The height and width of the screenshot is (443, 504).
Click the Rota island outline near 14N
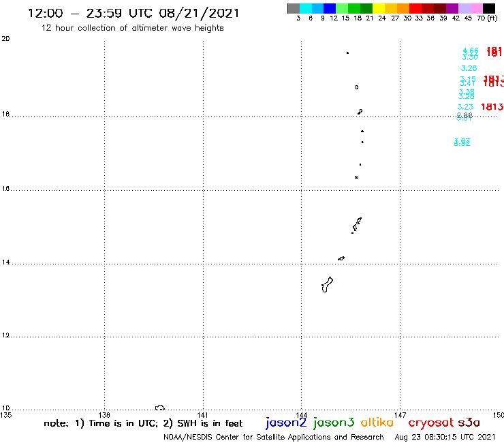(341, 258)
